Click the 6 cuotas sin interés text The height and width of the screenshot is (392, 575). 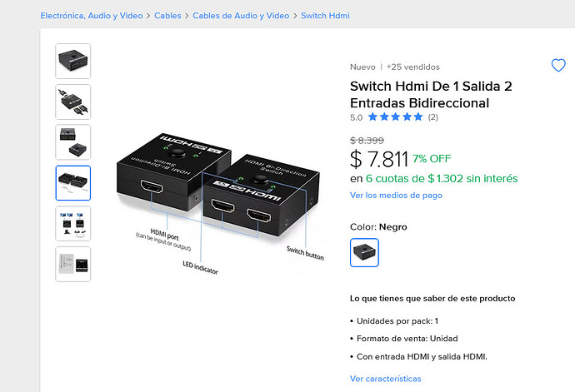[442, 178]
